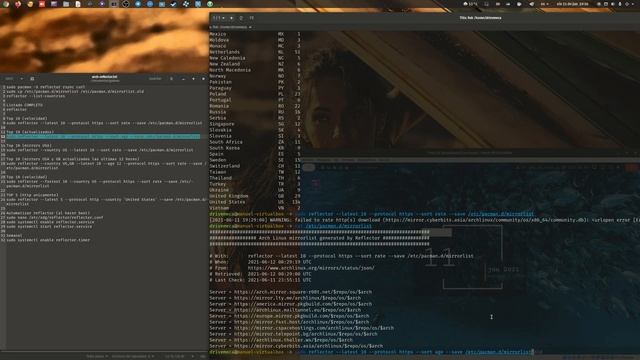The width and height of the screenshot is (640, 360).
Task: Click 'sudo systemctl enable reflector.timer' line
Action: (48, 240)
